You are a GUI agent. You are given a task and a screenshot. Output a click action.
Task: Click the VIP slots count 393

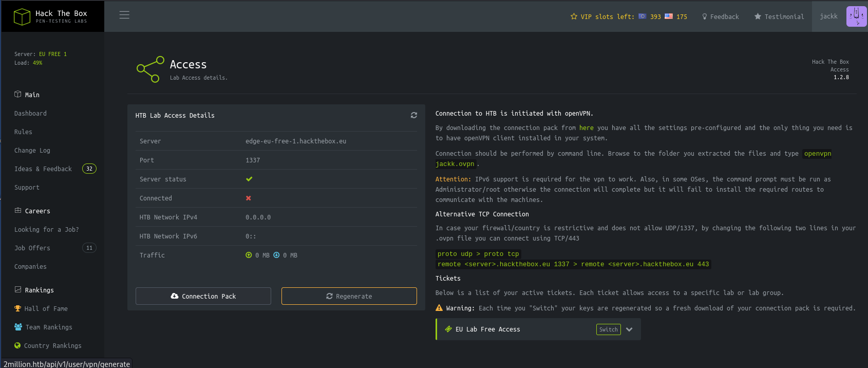[655, 16]
